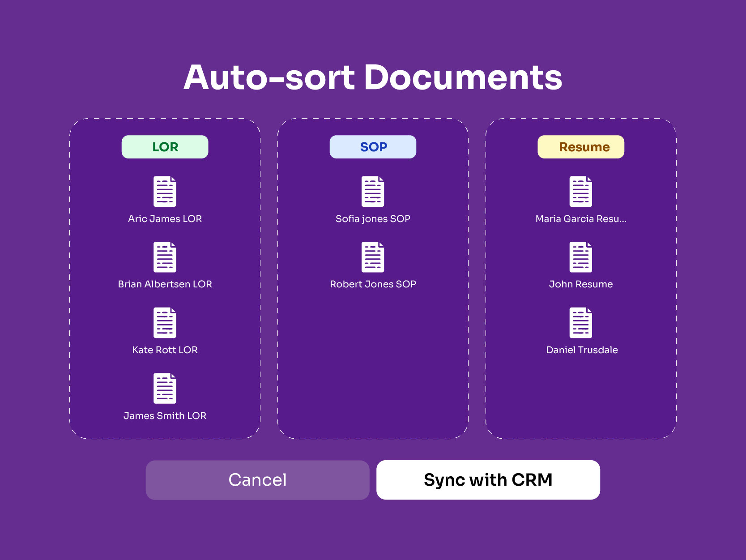The width and height of the screenshot is (746, 560).
Task: Click the Robert Jones SOP file icon
Action: pos(373,257)
